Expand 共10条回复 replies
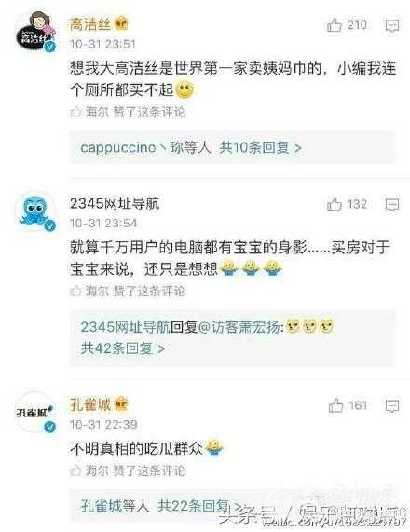Screen dimensions: 410x532 tap(260, 147)
